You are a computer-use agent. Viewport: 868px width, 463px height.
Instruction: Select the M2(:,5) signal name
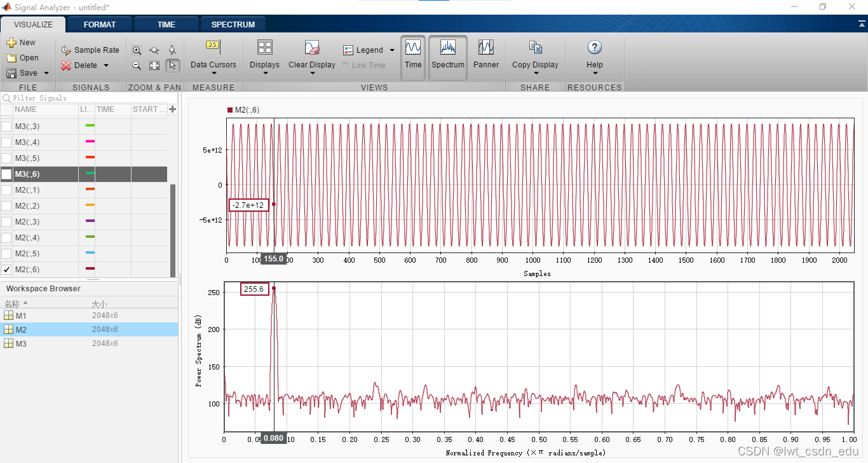tap(27, 254)
